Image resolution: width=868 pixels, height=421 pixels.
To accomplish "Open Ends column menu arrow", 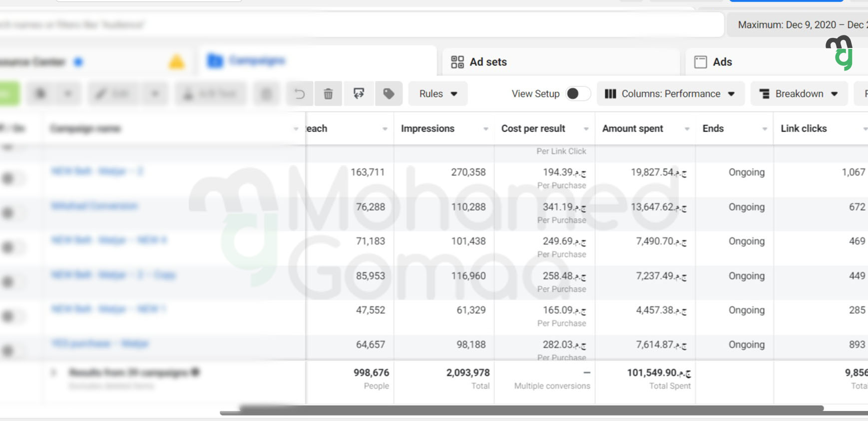I will pyautogui.click(x=765, y=129).
